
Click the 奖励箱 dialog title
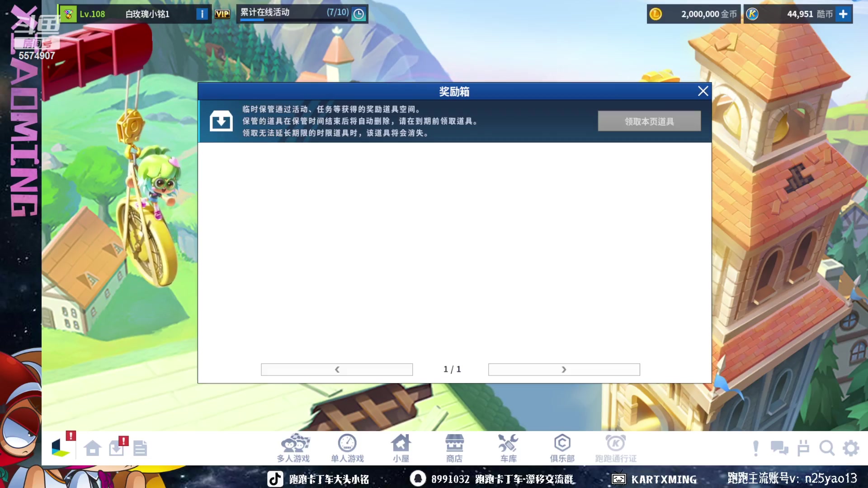tap(454, 92)
